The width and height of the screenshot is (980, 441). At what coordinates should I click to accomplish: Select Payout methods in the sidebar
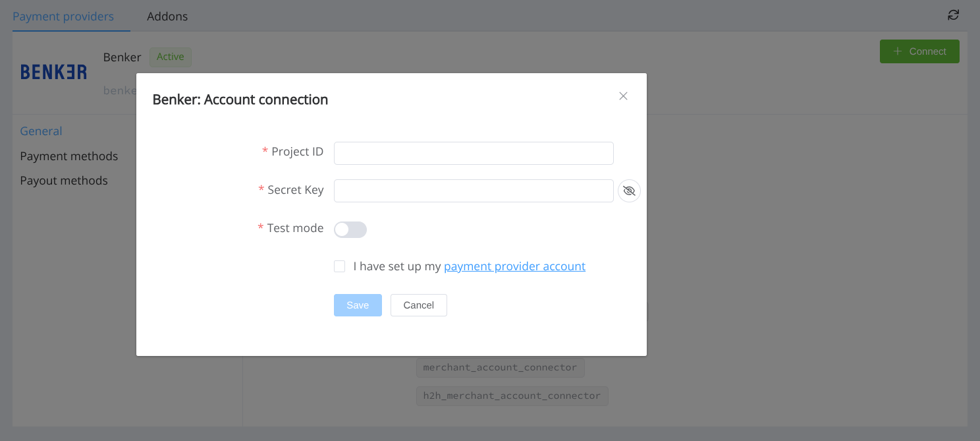[x=64, y=180]
